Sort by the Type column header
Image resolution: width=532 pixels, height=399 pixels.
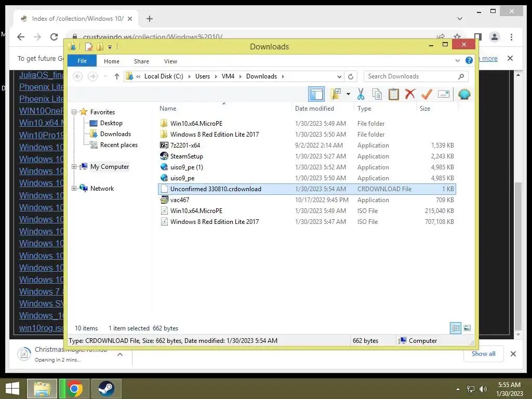364,109
